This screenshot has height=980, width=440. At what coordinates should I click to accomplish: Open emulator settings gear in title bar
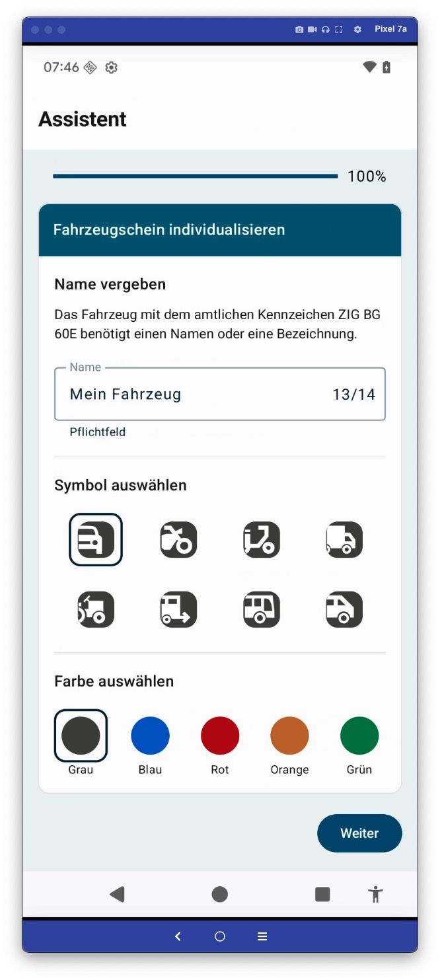point(357,29)
